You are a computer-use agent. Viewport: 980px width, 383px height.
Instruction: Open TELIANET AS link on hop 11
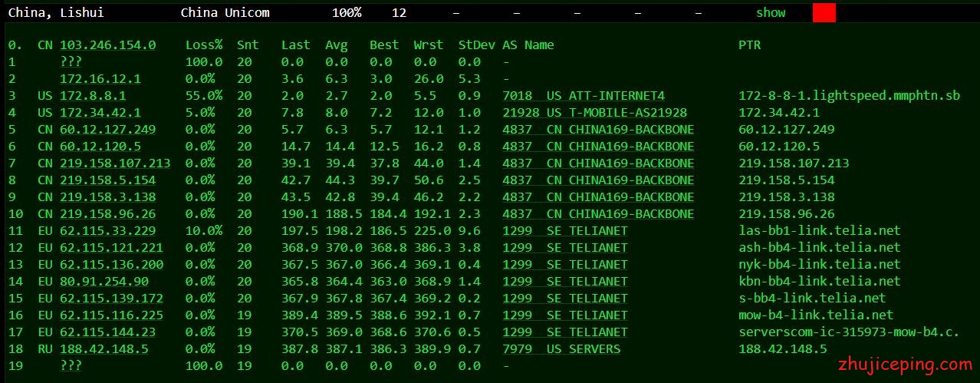[565, 231]
